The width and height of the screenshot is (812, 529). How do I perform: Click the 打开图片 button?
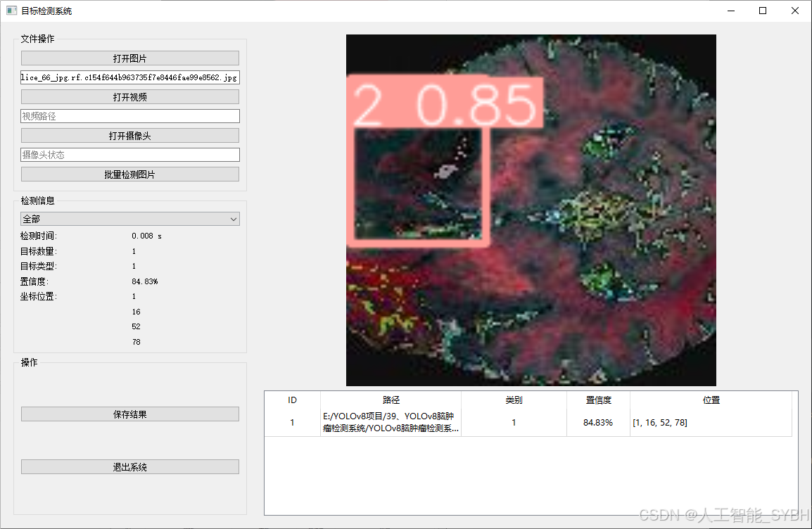click(130, 58)
